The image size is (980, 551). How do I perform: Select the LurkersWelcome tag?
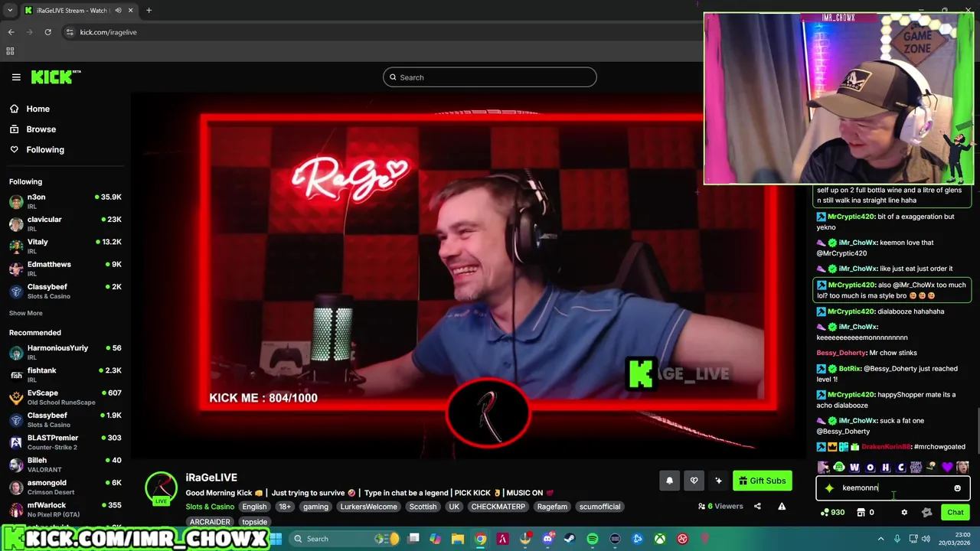click(368, 507)
